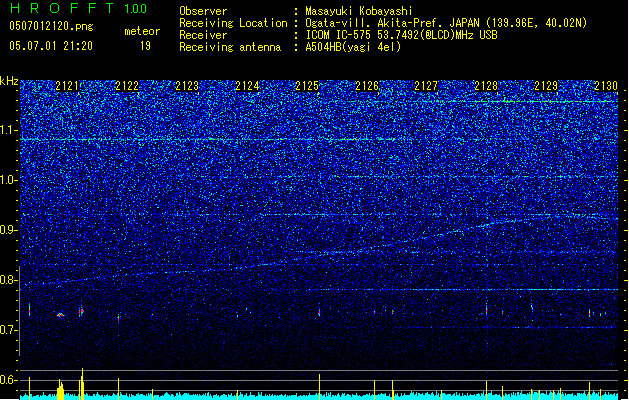629x400 pixels.
Task: Click the kHz axis unit label
Action: 9,81
